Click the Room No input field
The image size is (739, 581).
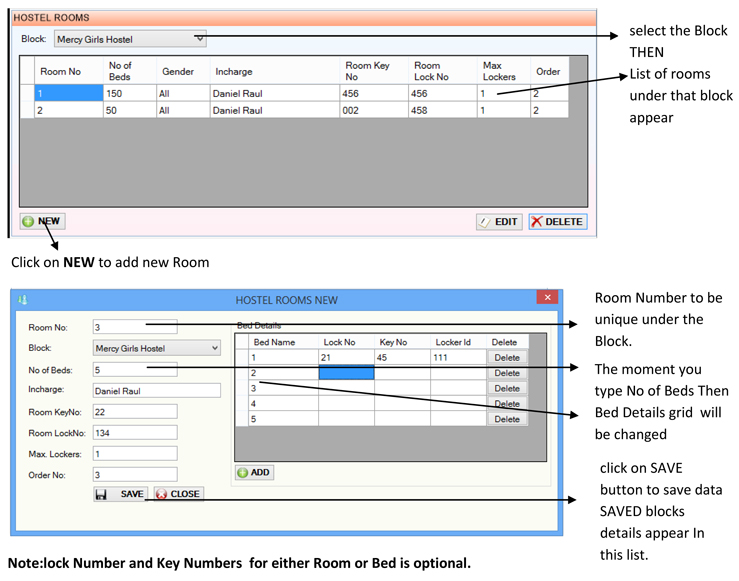tap(135, 327)
